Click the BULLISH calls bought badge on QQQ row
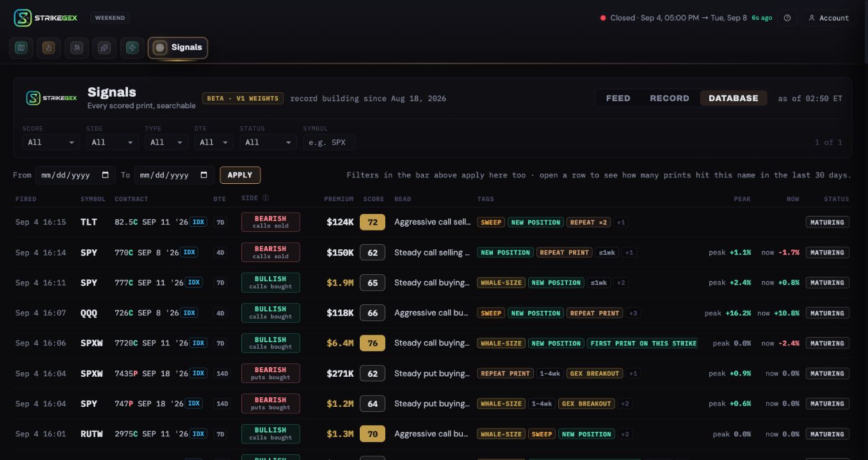 (x=271, y=313)
